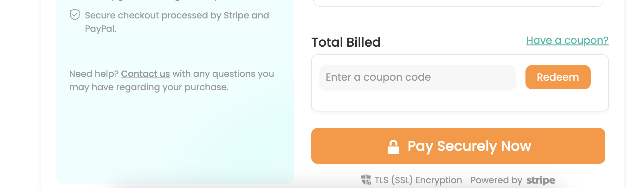Focus the "Enter a coupon code" field
The height and width of the screenshot is (188, 644).
coord(417,77)
